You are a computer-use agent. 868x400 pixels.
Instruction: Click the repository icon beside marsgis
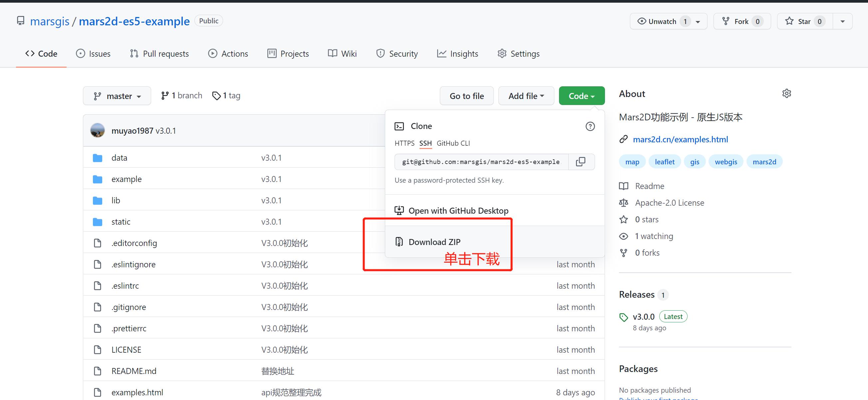pos(21,21)
